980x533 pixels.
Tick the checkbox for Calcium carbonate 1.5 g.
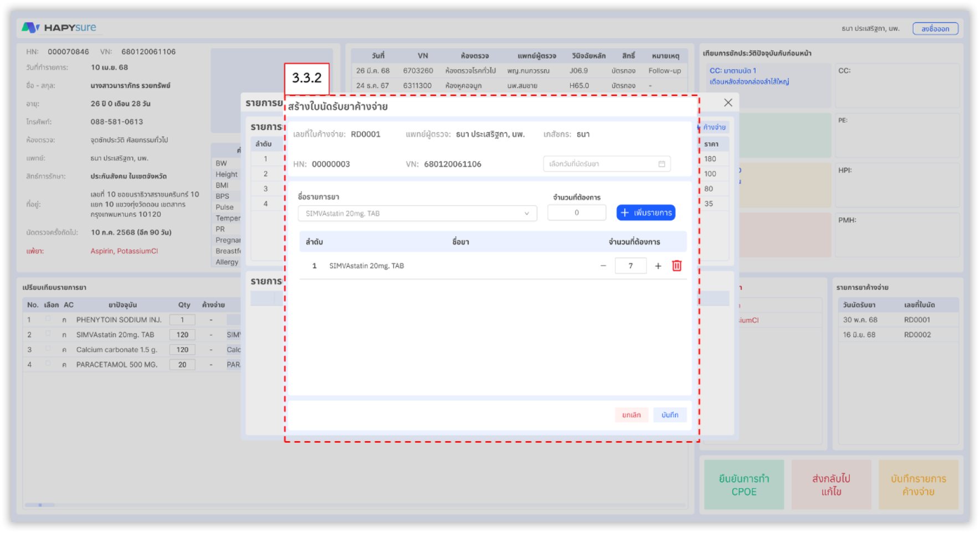coord(48,349)
